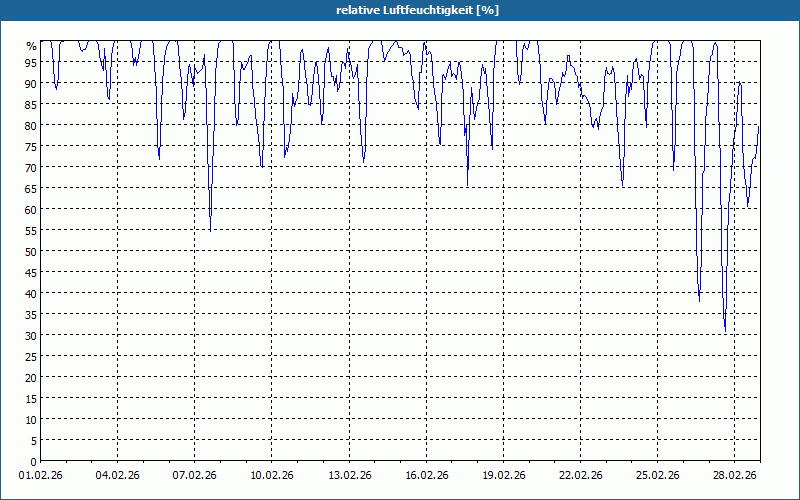Click the y-axis value 60
The width and height of the screenshot is (800, 500).
31,209
